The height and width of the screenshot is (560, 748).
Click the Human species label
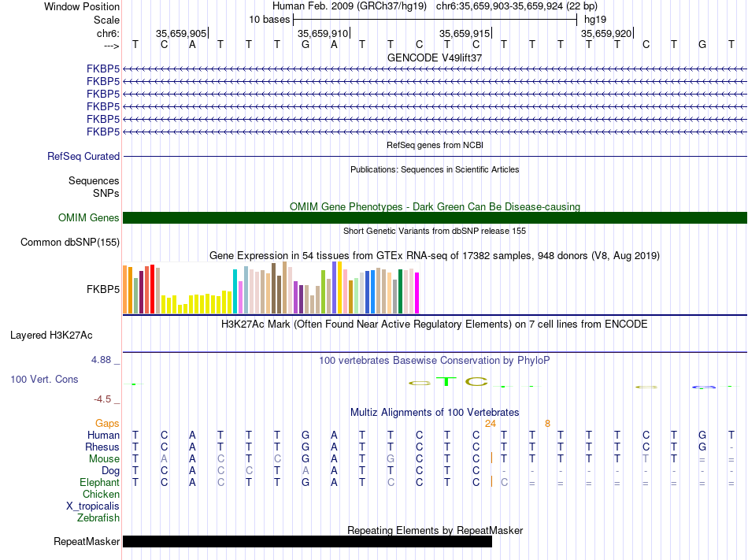[x=103, y=435]
